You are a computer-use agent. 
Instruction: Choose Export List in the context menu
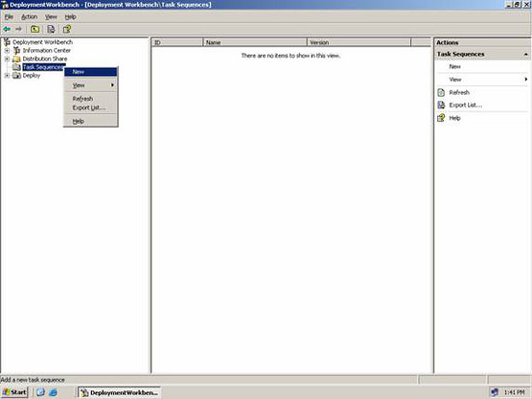(x=91, y=108)
